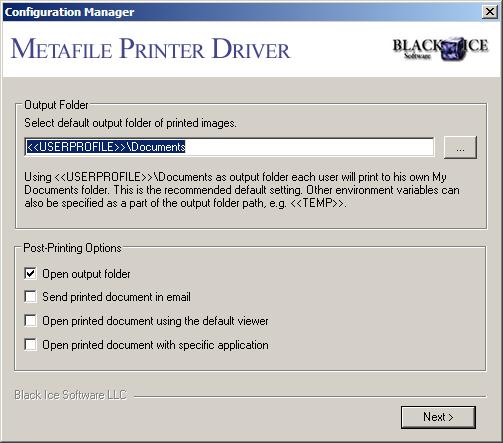Close the Configuration Manager window
This screenshot has height=443, width=503.
[490, 12]
